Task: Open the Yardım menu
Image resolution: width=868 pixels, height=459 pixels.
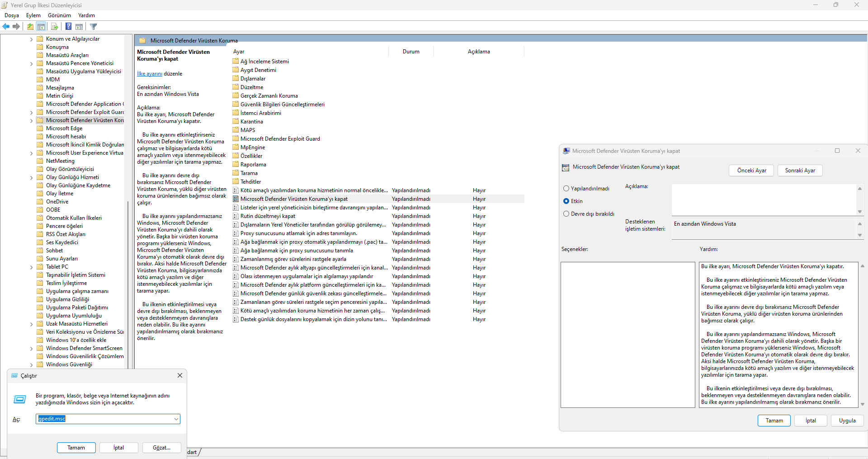Action: [86, 15]
